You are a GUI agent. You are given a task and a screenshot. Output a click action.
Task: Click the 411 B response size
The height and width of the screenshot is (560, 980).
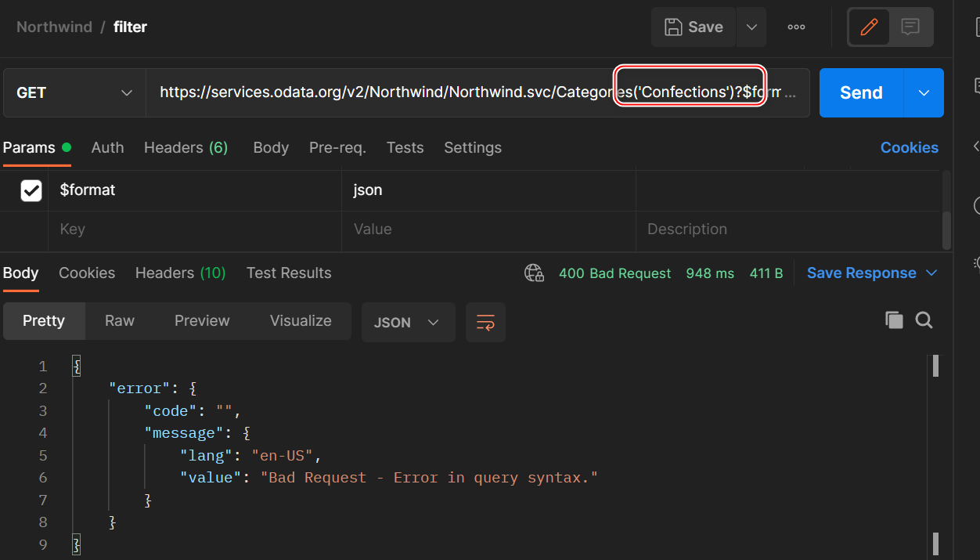click(766, 273)
